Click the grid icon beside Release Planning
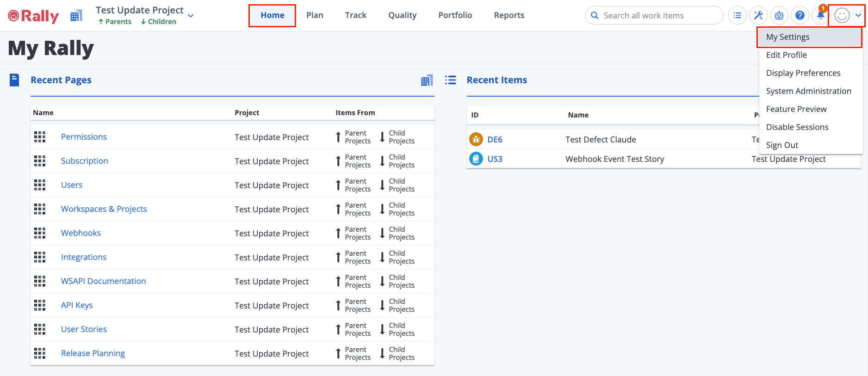868x376 pixels. (40, 353)
